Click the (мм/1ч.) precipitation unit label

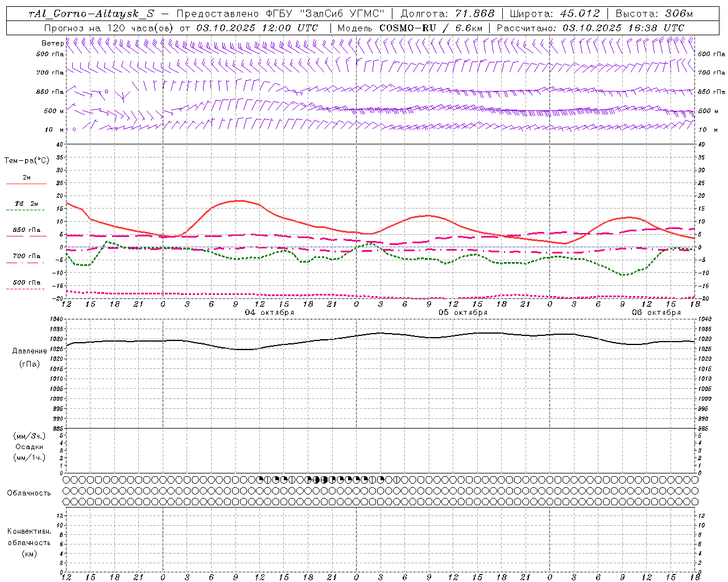pos(30,458)
